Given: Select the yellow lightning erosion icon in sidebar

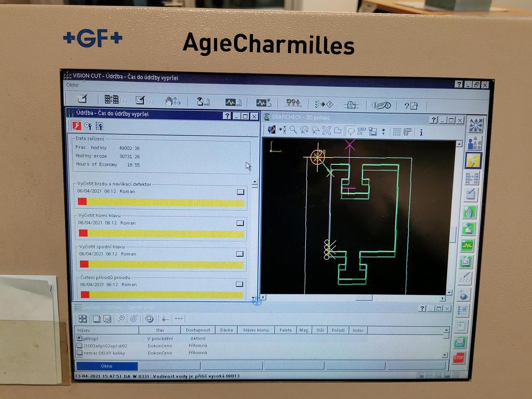Looking at the screenshot, I should click(x=473, y=160).
